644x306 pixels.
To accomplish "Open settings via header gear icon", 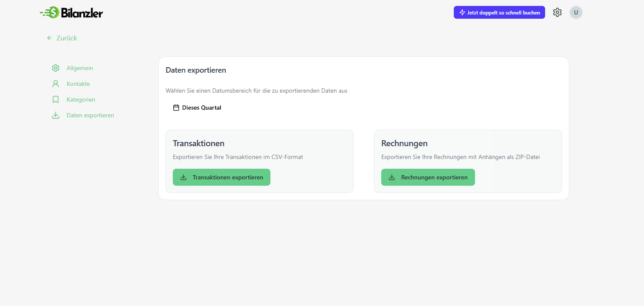I will pos(557,13).
